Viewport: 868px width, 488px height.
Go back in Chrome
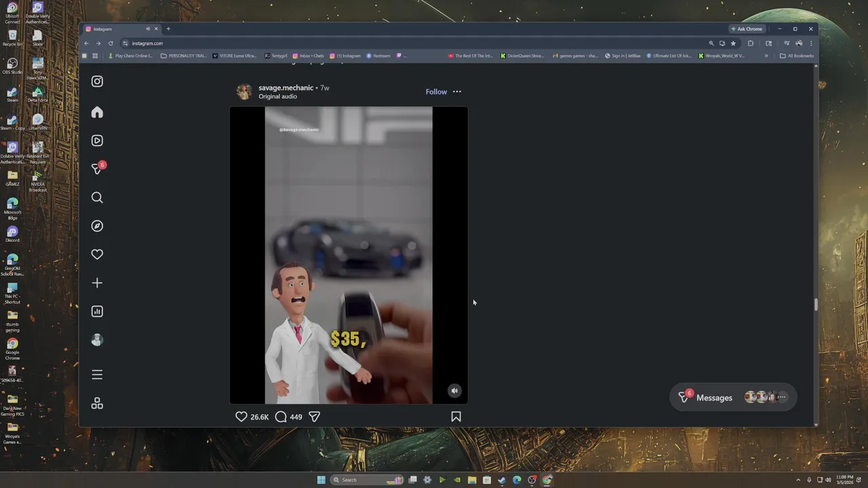[86, 43]
